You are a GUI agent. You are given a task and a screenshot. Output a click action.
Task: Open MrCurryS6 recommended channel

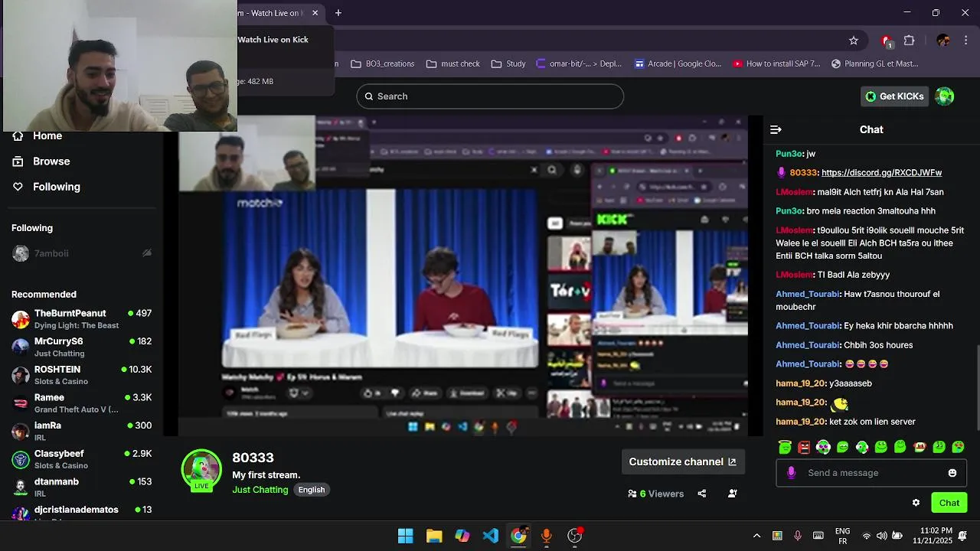(x=81, y=347)
